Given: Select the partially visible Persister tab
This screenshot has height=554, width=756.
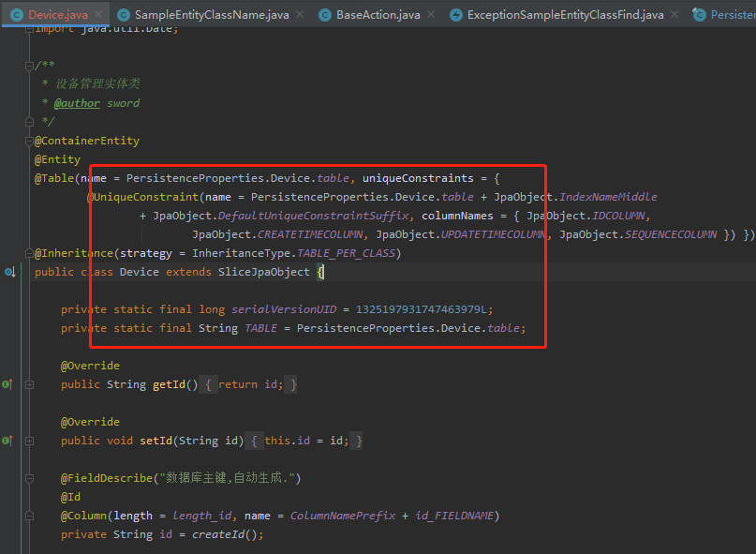Looking at the screenshot, I should (731, 15).
